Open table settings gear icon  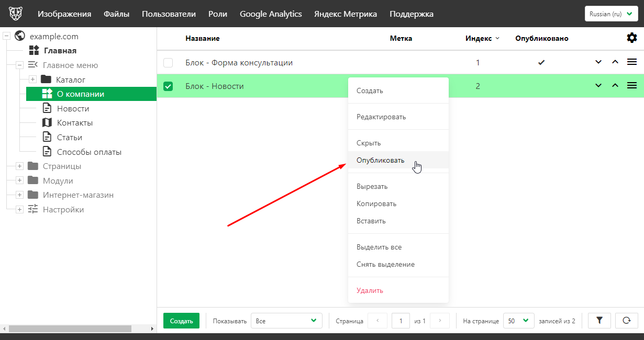tap(632, 38)
